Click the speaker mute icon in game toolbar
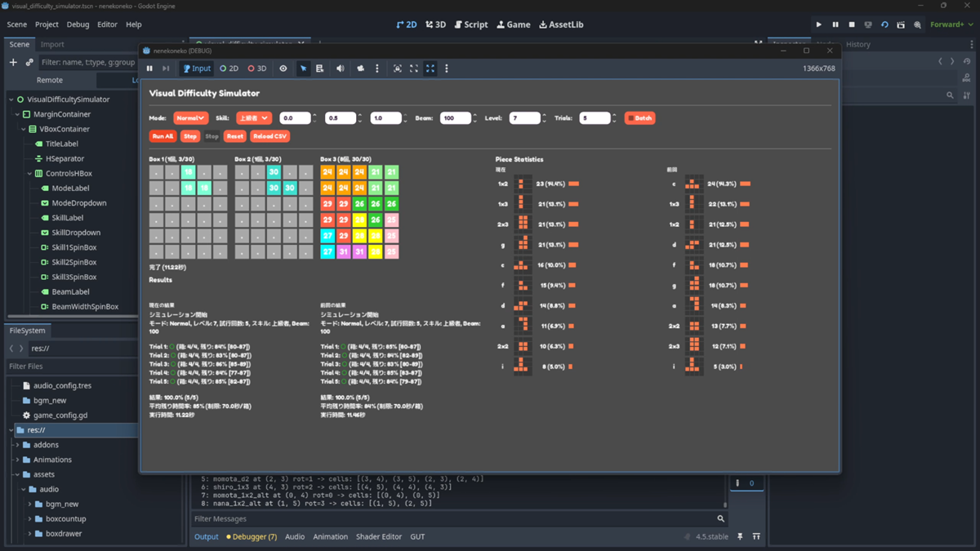 pos(340,69)
